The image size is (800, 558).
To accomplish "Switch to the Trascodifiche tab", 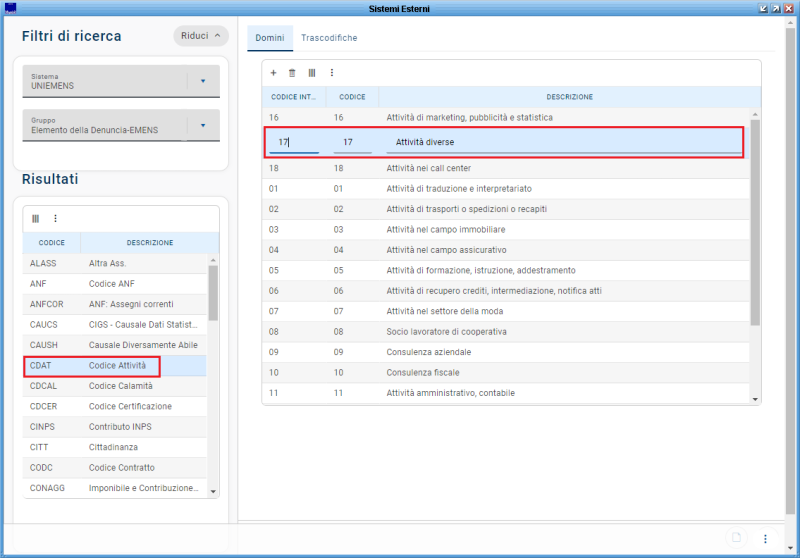I will [329, 38].
